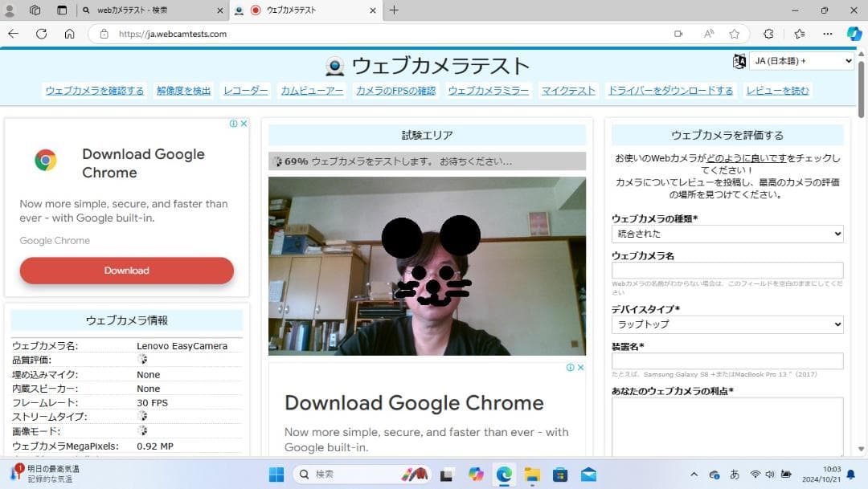
Task: Open Copilot in the browser toolbar
Action: (x=854, y=34)
